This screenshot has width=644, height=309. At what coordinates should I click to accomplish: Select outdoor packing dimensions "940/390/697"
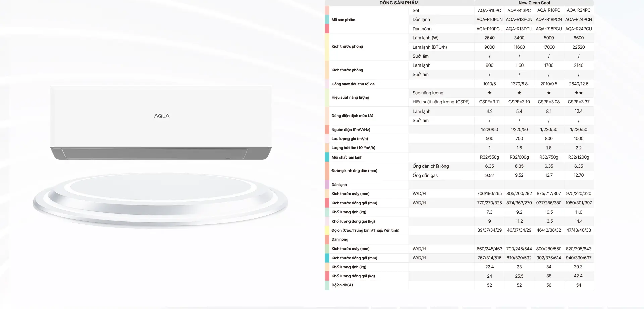point(579,258)
